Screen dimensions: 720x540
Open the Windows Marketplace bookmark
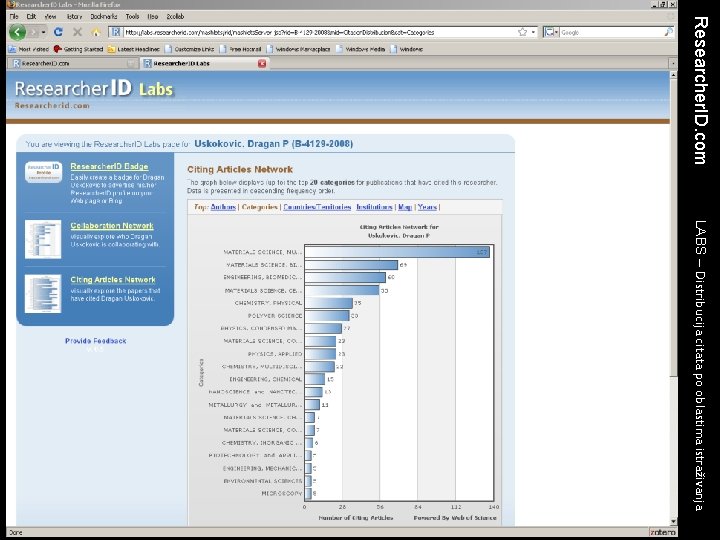tap(298, 49)
